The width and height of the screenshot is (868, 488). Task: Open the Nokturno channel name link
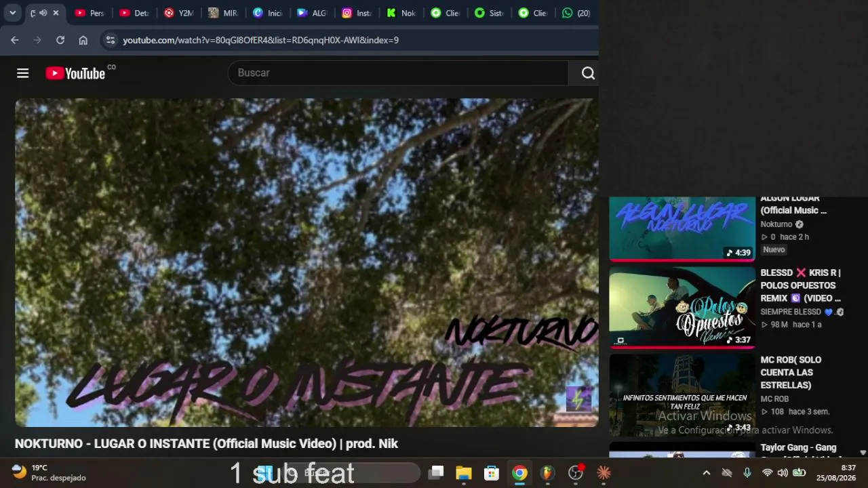(776, 224)
